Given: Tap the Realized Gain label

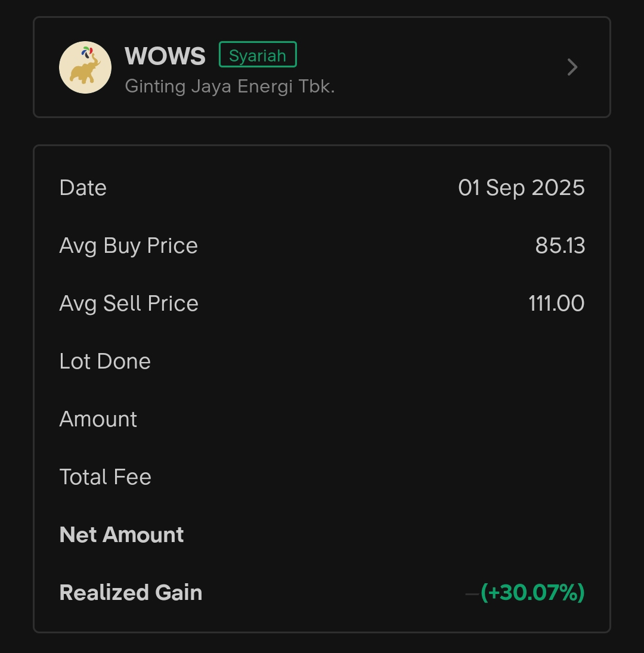Looking at the screenshot, I should (x=131, y=593).
